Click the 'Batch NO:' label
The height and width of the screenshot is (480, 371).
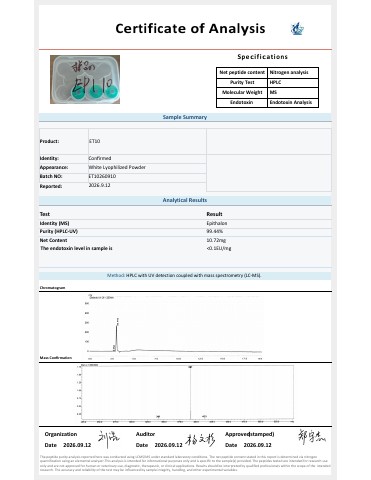pos(51,176)
